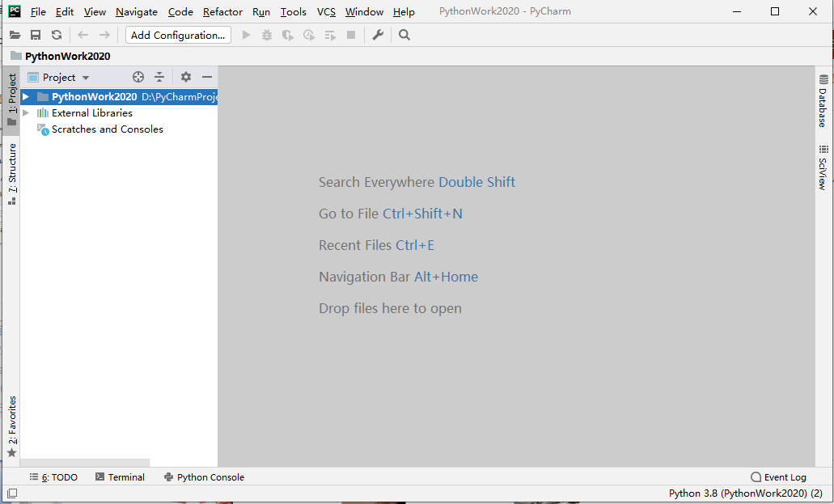This screenshot has width=834, height=504.
Task: Open the 2: Favorites side tab
Action: coord(11,426)
